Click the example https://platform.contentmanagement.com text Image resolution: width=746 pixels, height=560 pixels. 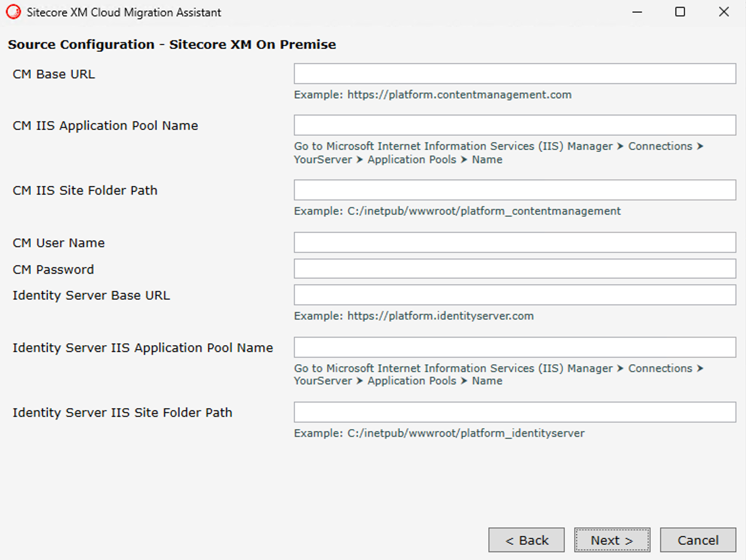click(x=433, y=94)
